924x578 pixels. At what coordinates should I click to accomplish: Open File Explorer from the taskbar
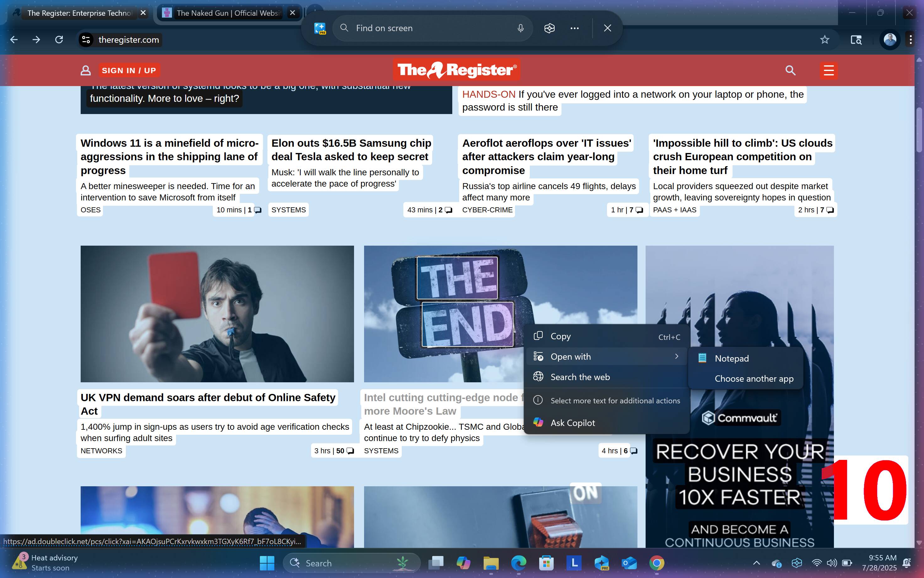[491, 563]
